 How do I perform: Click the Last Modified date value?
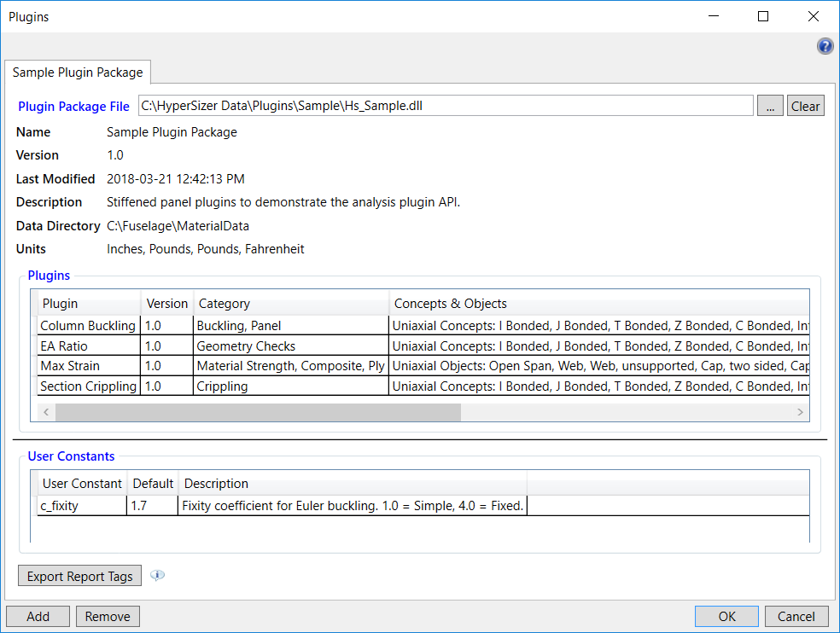click(x=176, y=179)
